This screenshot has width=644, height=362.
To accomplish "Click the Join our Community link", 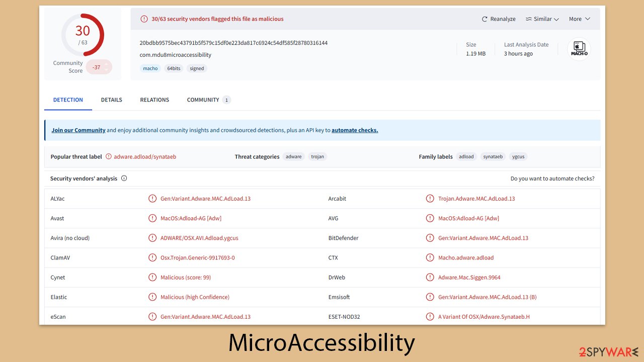I will pyautogui.click(x=78, y=130).
